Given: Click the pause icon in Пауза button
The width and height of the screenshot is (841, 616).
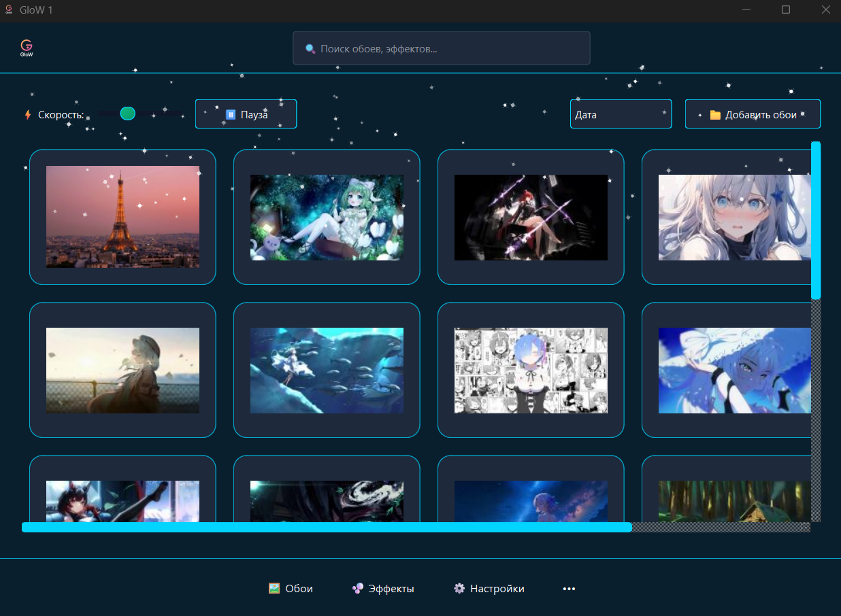Looking at the screenshot, I should 231,115.
